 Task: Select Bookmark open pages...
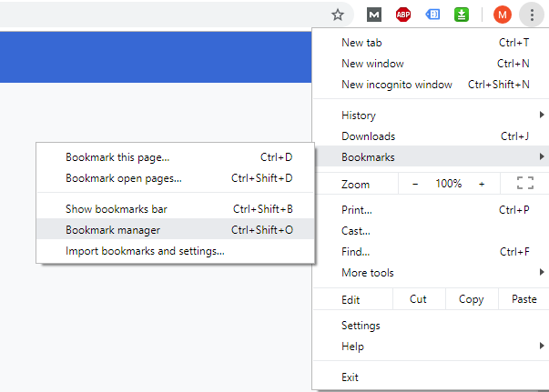176,178
